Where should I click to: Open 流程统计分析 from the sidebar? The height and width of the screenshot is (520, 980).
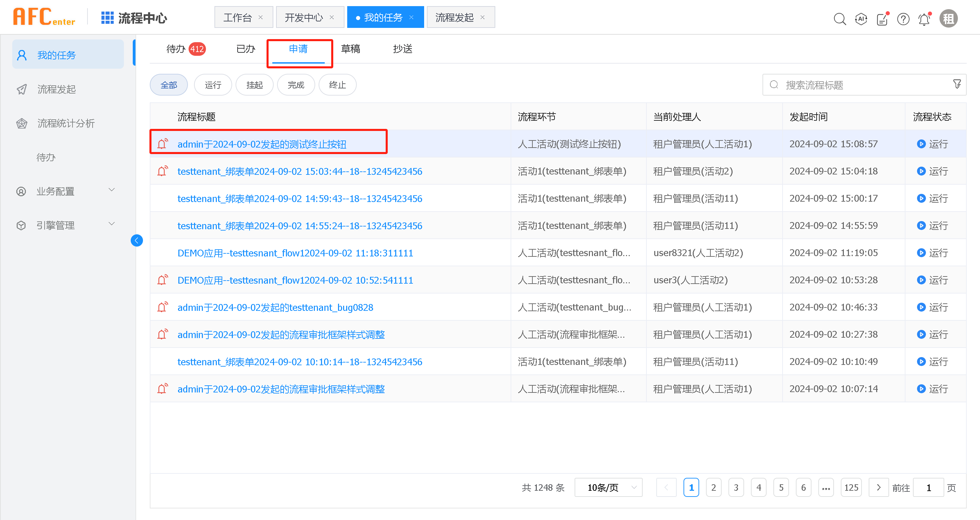66,123
